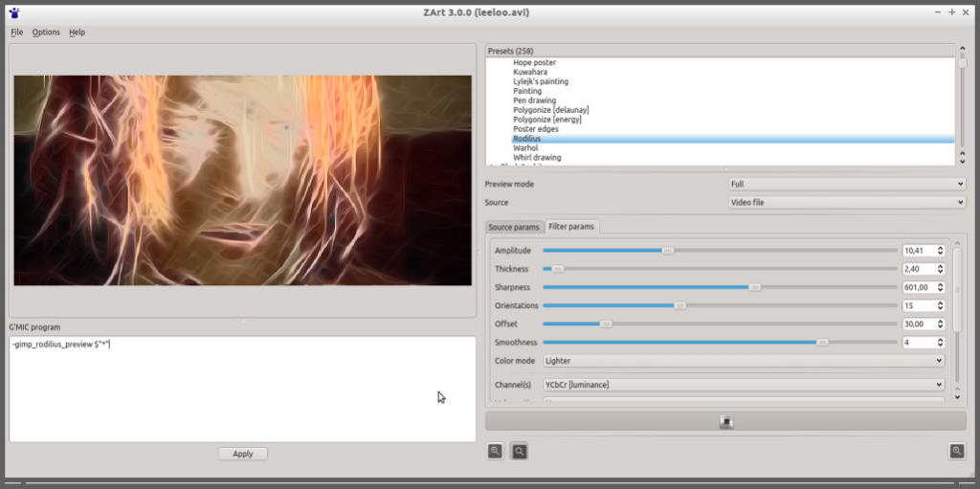Click the stop button in the wide bar
Image resolution: width=980 pixels, height=489 pixels.
pos(725,421)
